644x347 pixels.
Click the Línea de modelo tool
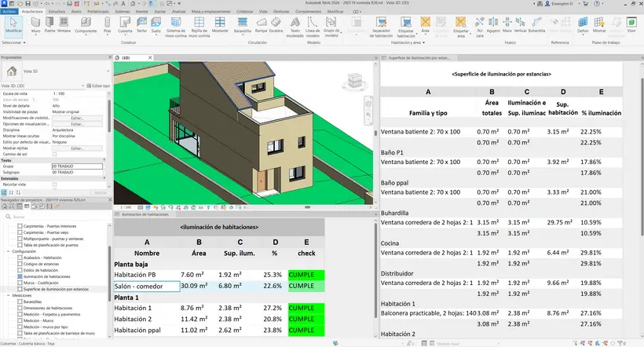(313, 27)
